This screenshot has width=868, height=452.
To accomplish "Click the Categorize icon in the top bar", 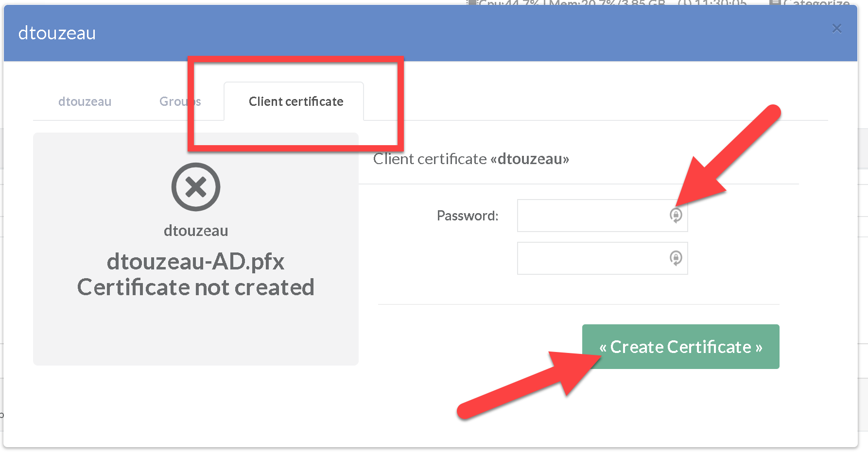I will [x=776, y=3].
